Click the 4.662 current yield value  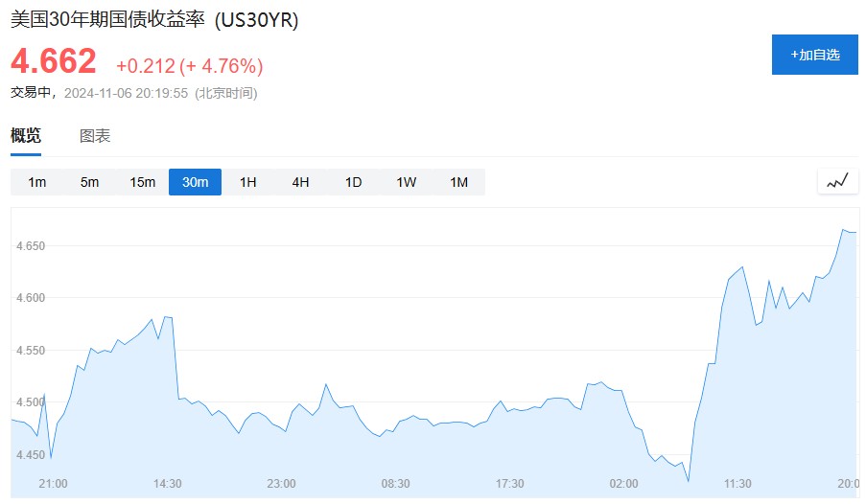pos(54,60)
